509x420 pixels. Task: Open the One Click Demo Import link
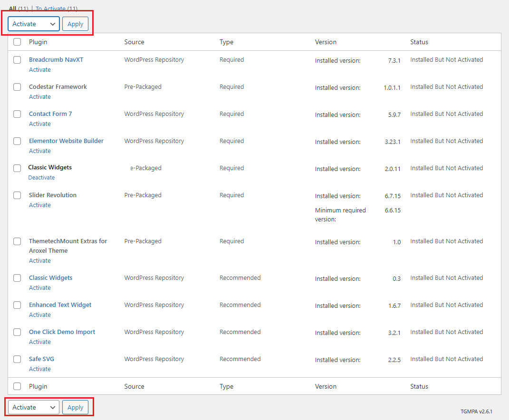click(x=62, y=332)
